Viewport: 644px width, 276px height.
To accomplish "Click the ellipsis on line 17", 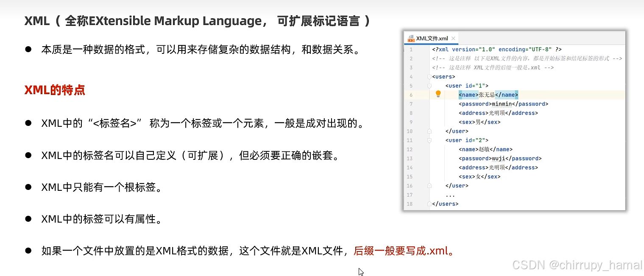I will [x=450, y=195].
